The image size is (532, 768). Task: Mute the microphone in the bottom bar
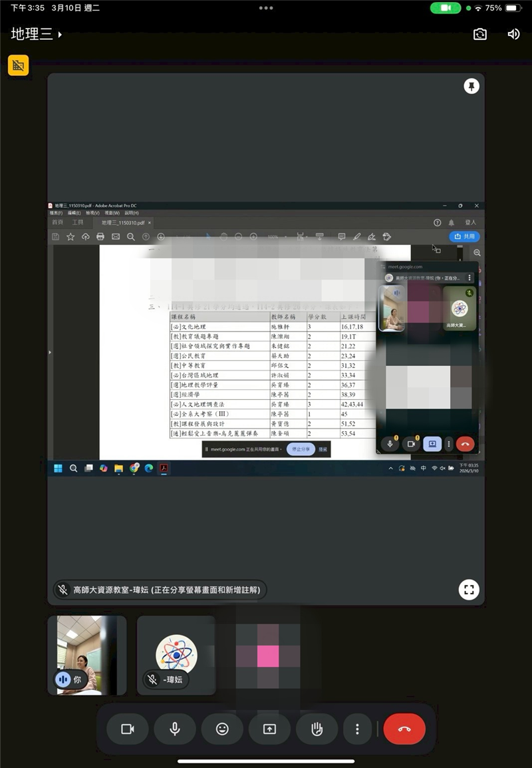[175, 729]
